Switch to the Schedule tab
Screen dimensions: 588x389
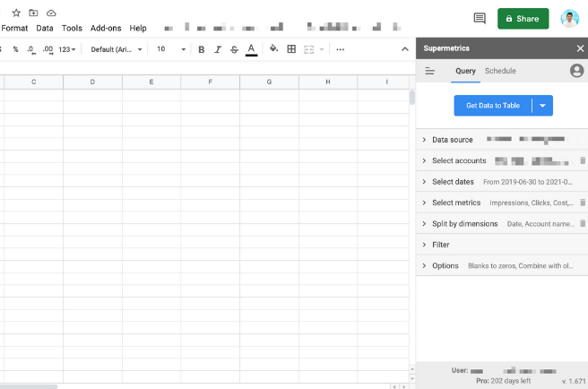[500, 71]
